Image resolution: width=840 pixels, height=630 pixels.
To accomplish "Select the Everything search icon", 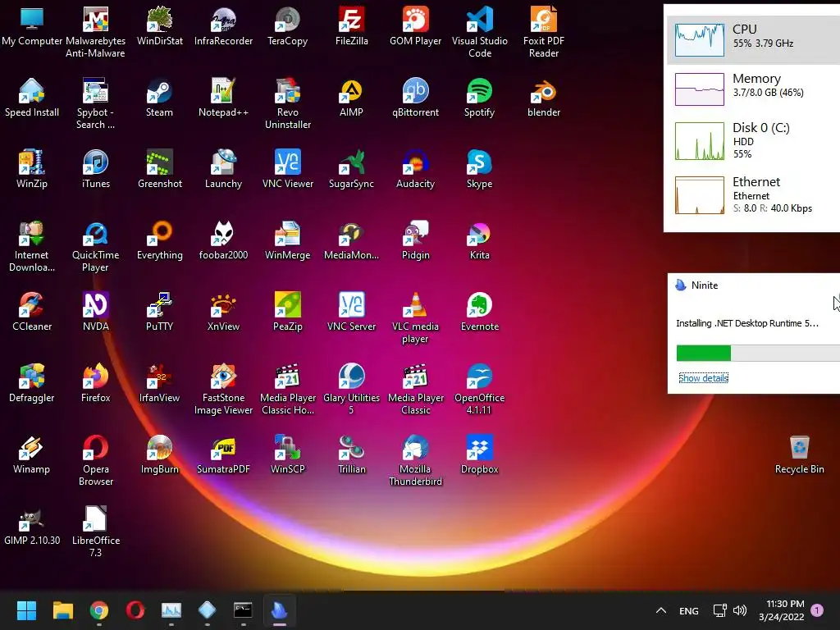I will coord(160,240).
